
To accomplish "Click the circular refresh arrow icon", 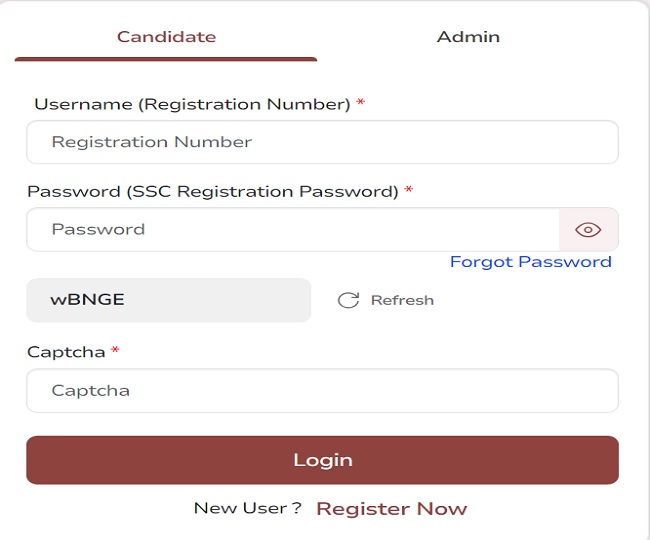I will [348, 300].
